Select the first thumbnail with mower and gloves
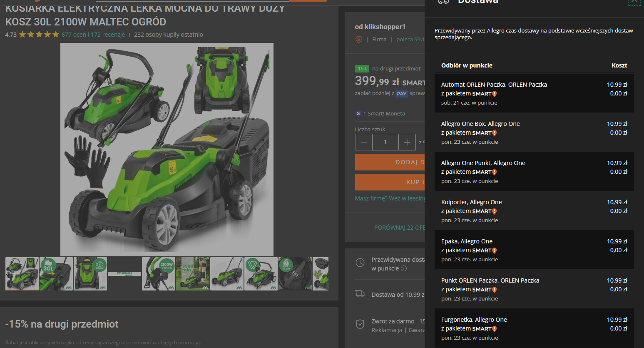The width and height of the screenshot is (644, 348). click(x=22, y=274)
